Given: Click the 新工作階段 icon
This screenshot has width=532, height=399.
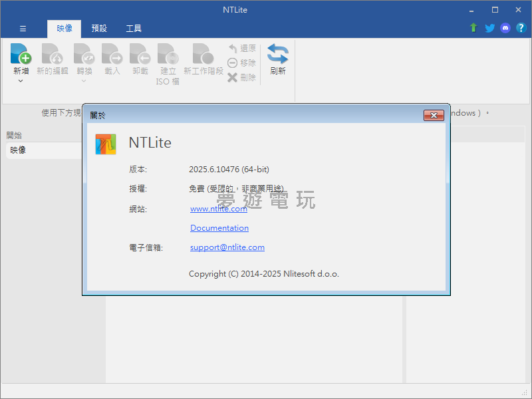Looking at the screenshot, I should 203,54.
